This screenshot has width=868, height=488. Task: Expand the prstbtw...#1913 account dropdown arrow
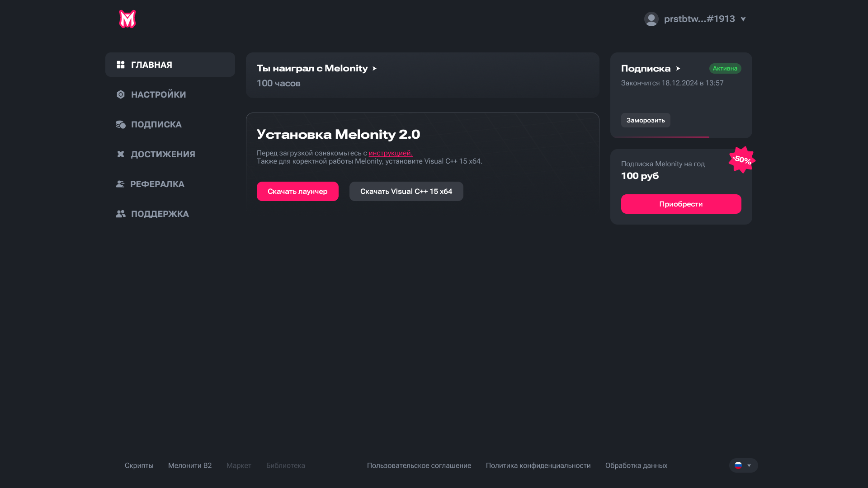[743, 19]
